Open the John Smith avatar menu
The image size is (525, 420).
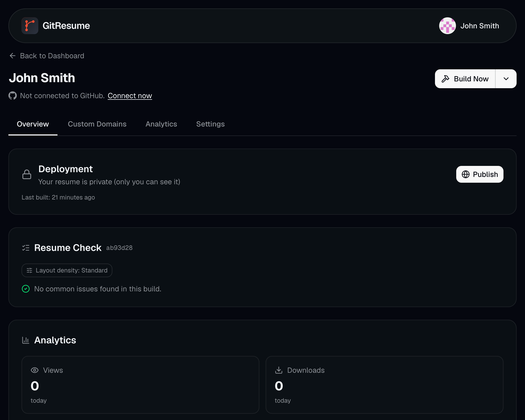coord(447,26)
